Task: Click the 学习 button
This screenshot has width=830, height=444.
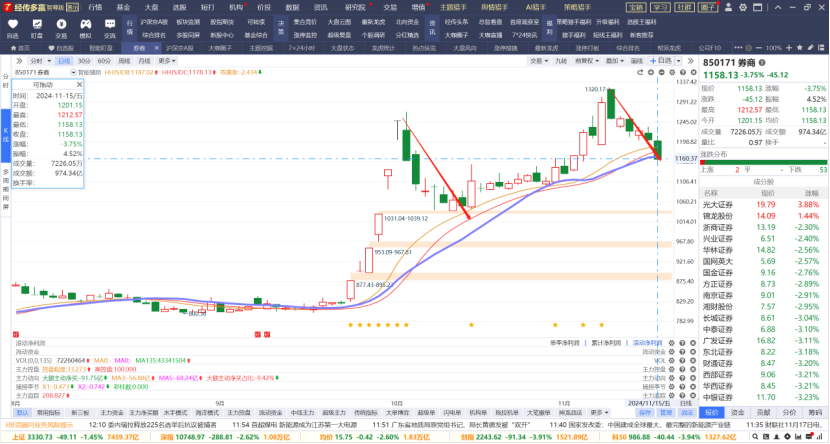Action: click(660, 7)
